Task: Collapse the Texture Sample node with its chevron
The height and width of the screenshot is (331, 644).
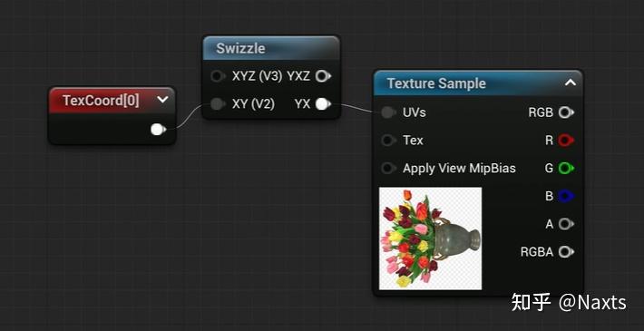Action: [x=570, y=83]
